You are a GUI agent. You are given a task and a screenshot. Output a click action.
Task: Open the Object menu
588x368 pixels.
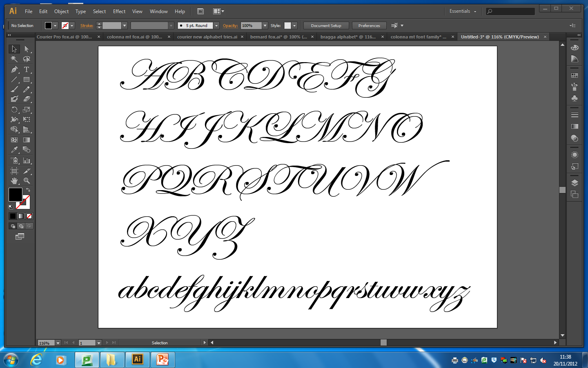click(61, 11)
